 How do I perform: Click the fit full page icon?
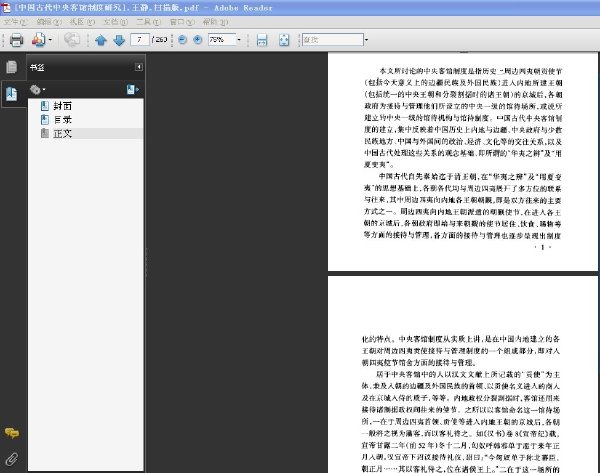pos(284,40)
